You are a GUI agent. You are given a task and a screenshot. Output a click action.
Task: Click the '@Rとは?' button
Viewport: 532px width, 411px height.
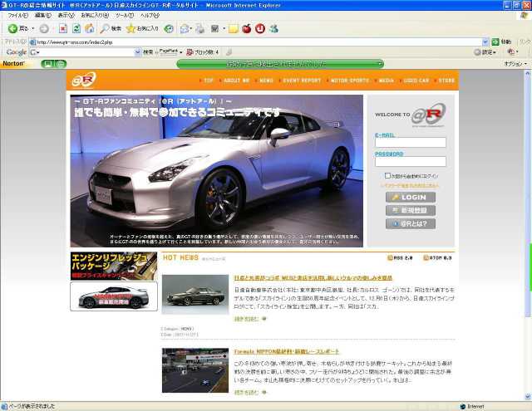point(410,223)
